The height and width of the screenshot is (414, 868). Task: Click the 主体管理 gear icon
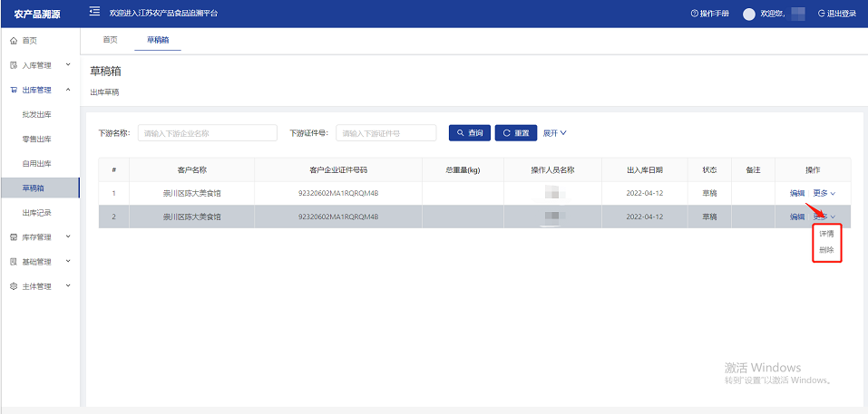click(14, 286)
